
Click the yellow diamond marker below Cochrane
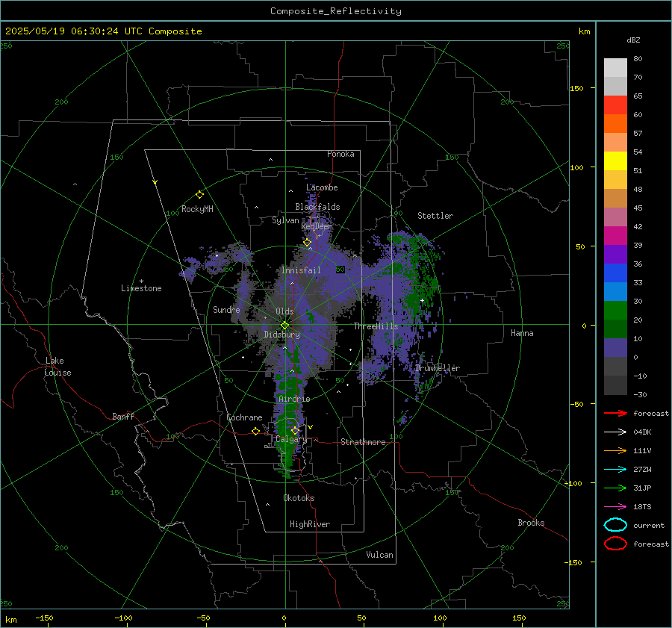click(255, 431)
